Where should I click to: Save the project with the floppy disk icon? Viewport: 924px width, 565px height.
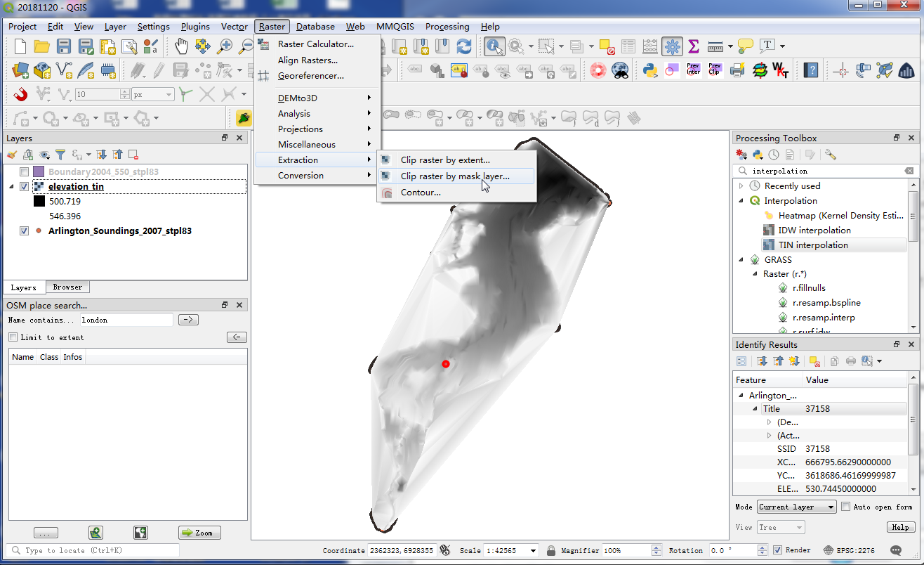64,46
